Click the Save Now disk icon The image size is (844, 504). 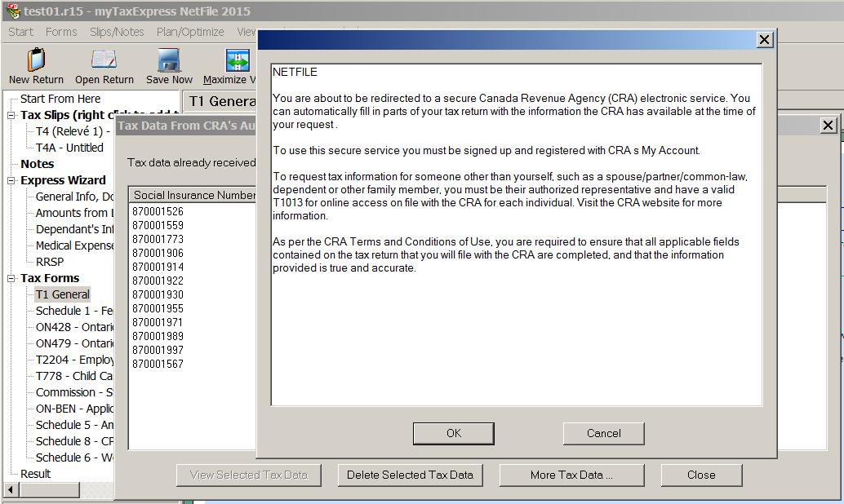pos(169,60)
